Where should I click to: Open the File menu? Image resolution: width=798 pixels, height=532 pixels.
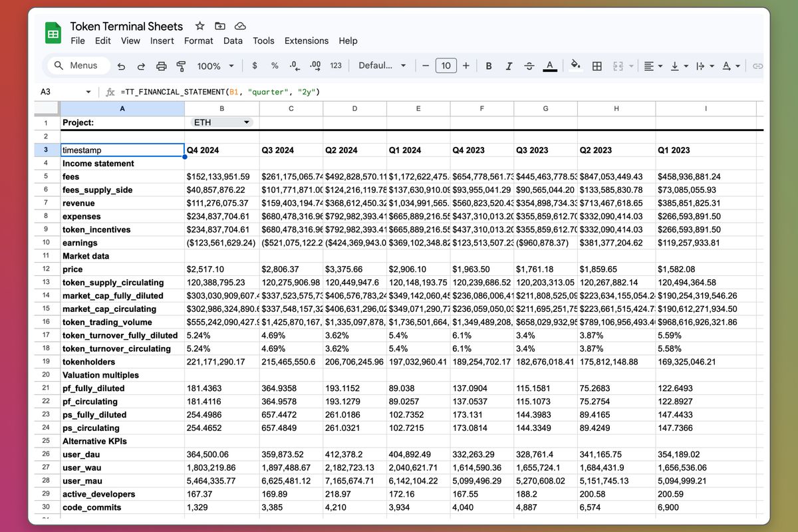tap(78, 41)
